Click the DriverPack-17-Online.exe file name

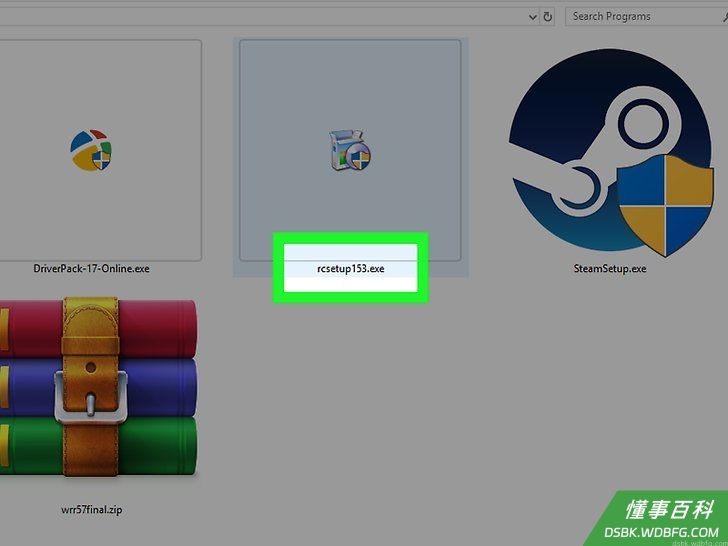click(x=91, y=268)
